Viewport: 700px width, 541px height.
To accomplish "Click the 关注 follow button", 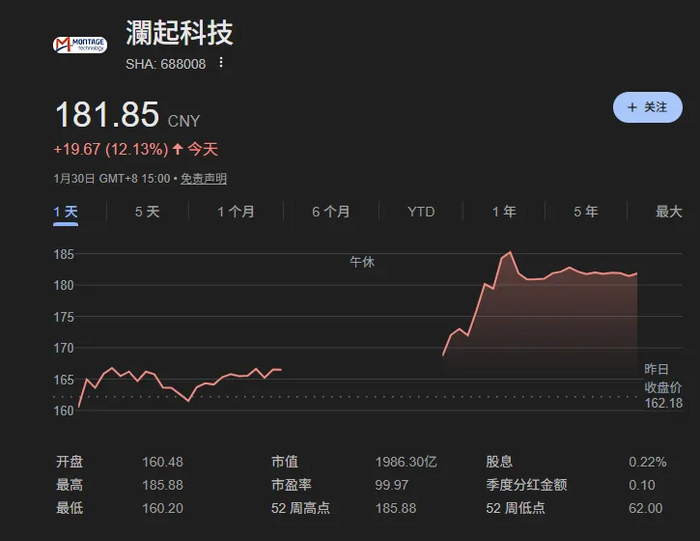I will coord(647,107).
